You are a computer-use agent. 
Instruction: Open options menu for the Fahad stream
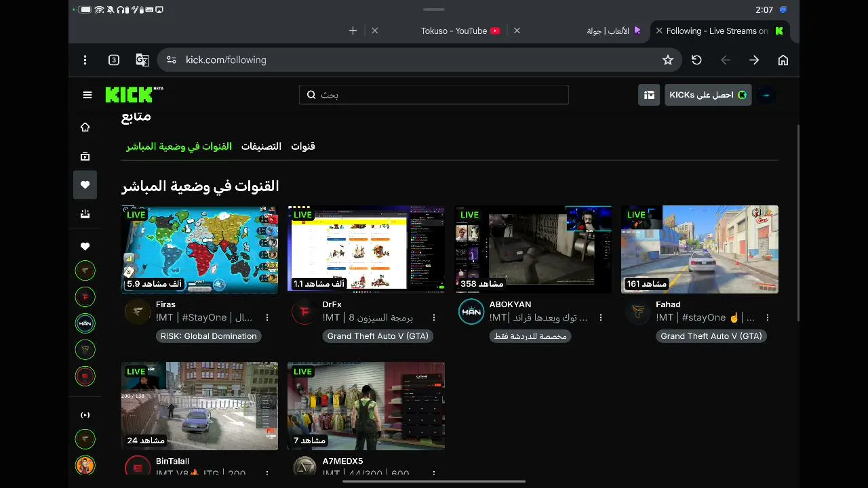(768, 317)
